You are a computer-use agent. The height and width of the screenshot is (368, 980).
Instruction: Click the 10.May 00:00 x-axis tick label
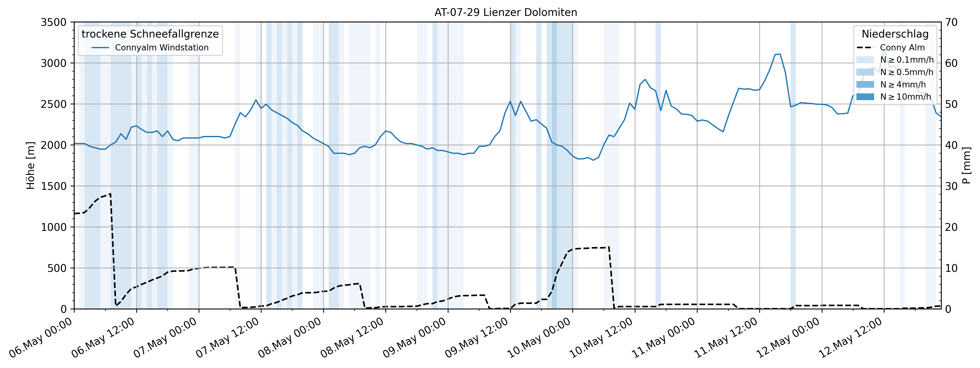click(539, 338)
